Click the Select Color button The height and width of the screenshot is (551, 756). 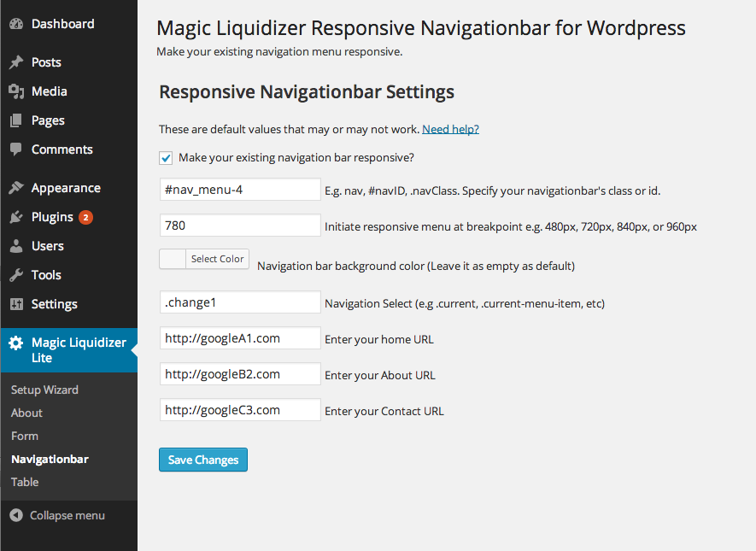pos(218,259)
